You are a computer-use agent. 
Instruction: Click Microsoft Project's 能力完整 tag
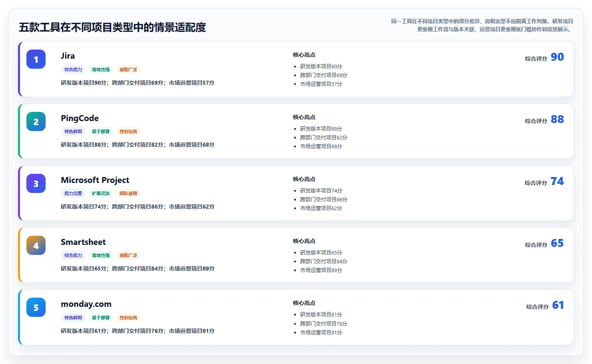click(73, 193)
